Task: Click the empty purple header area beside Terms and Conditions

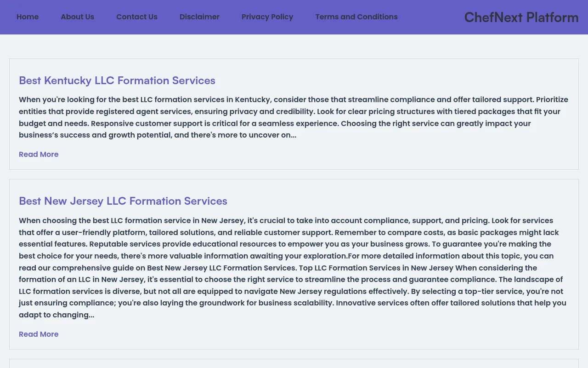Action: 431,17
